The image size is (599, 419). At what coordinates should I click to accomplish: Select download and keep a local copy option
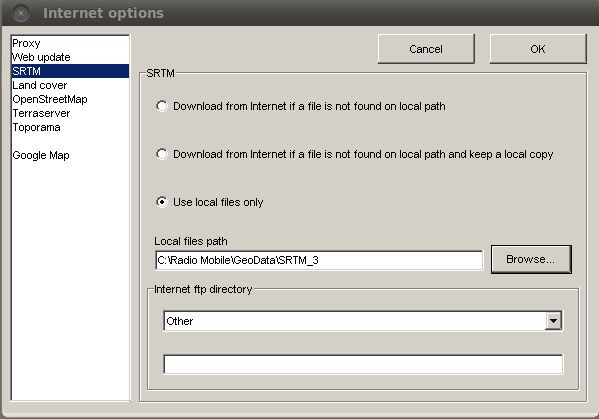coord(162,154)
